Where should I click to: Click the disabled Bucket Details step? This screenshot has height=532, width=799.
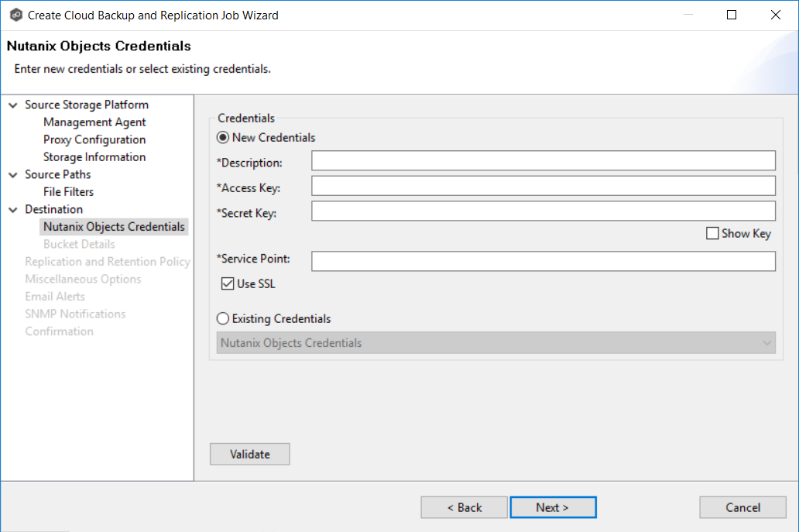pos(79,244)
